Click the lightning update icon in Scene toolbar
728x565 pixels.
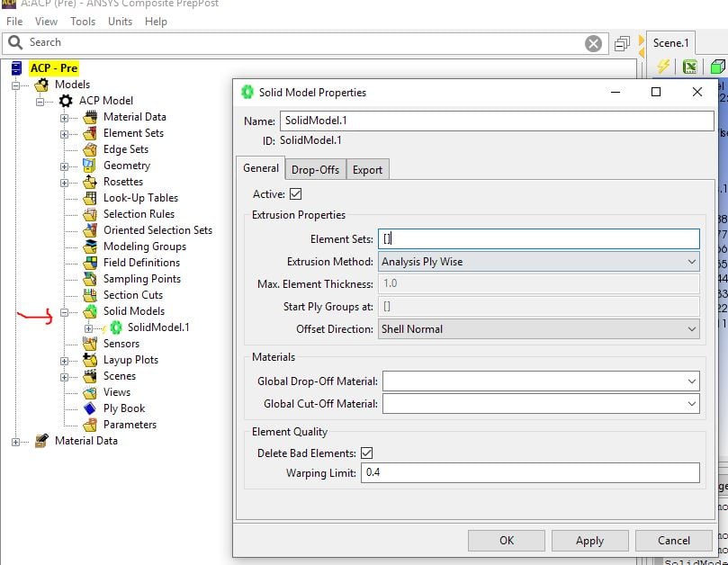pos(663,67)
